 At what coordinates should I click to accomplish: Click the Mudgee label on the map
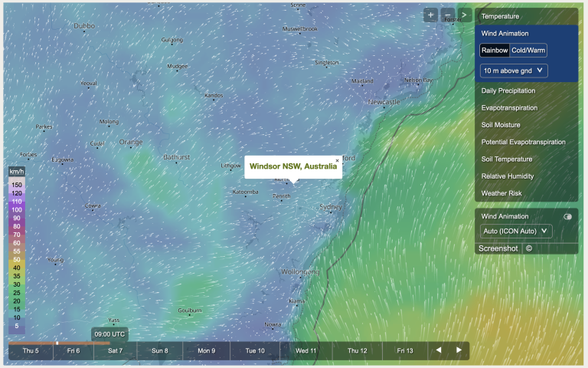(178, 66)
